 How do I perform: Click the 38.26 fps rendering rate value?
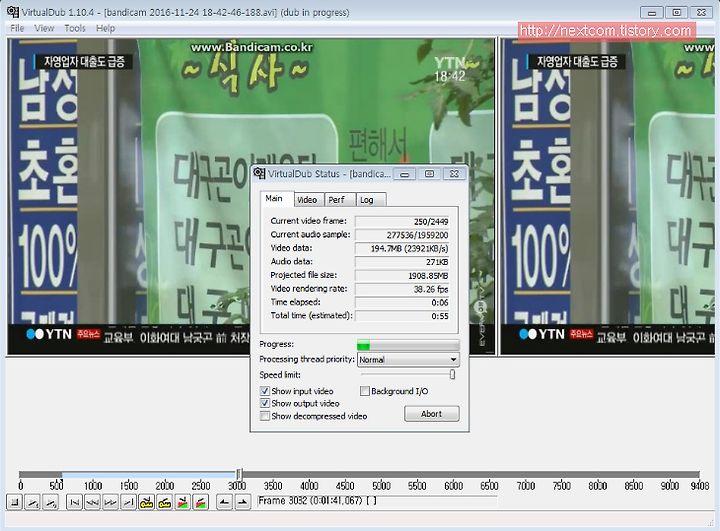click(x=431, y=289)
